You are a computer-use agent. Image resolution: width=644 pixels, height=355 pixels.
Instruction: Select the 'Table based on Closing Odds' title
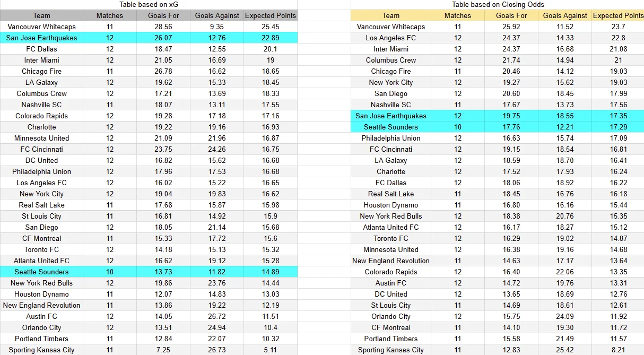498,4
